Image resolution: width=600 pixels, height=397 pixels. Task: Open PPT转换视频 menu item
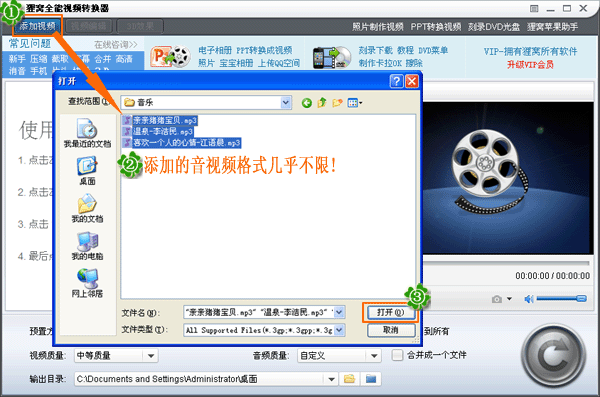tap(436, 27)
